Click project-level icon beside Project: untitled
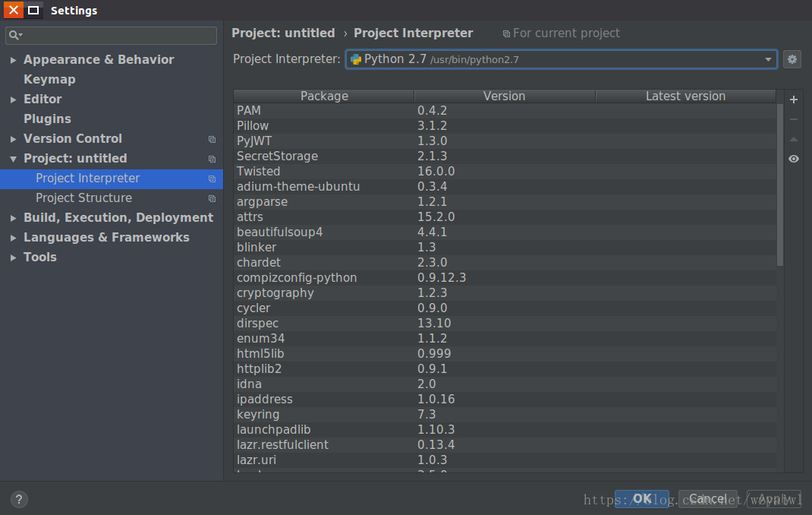This screenshot has height=515, width=812. [x=212, y=159]
